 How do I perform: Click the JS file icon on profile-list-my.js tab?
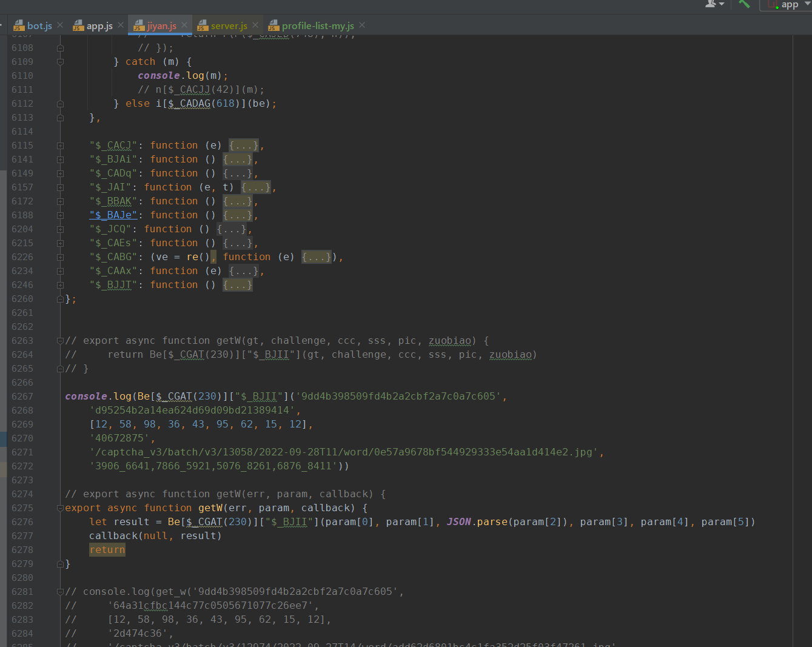tap(273, 25)
